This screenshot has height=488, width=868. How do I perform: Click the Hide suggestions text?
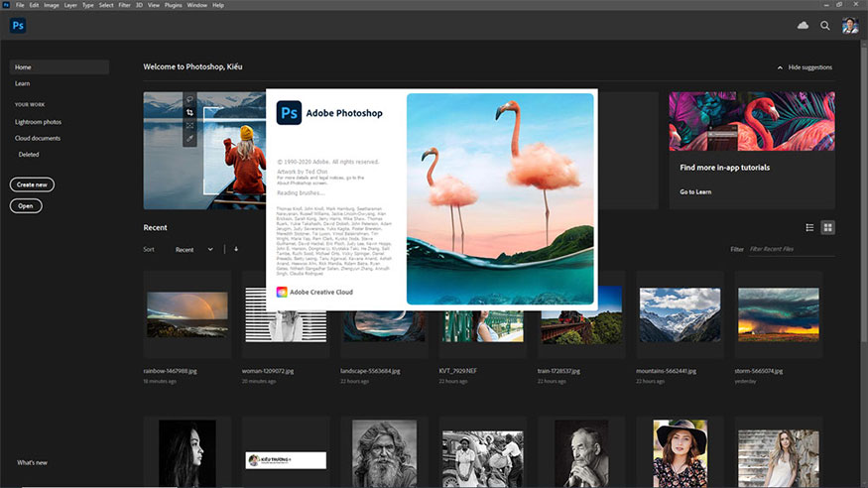pyautogui.click(x=809, y=67)
